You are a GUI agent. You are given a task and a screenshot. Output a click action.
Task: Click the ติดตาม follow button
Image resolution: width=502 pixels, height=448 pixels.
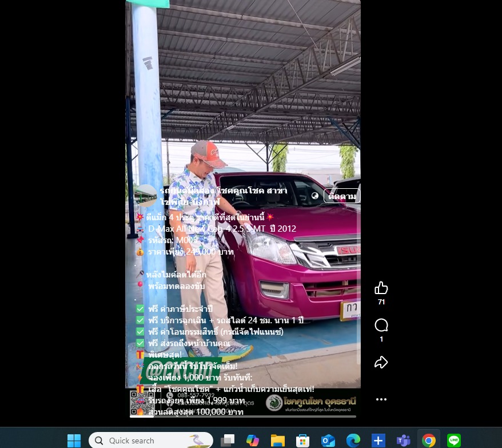tap(341, 196)
